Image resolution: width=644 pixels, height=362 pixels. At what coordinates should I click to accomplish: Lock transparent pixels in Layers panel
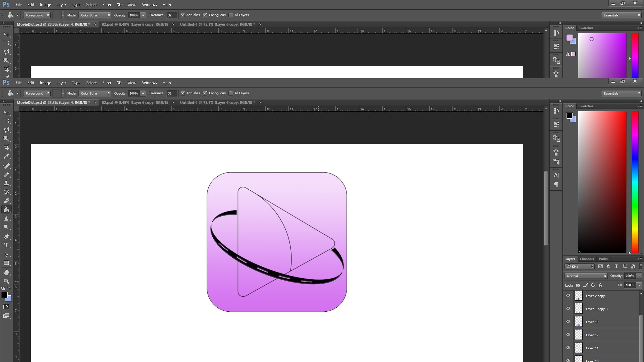[578, 286]
